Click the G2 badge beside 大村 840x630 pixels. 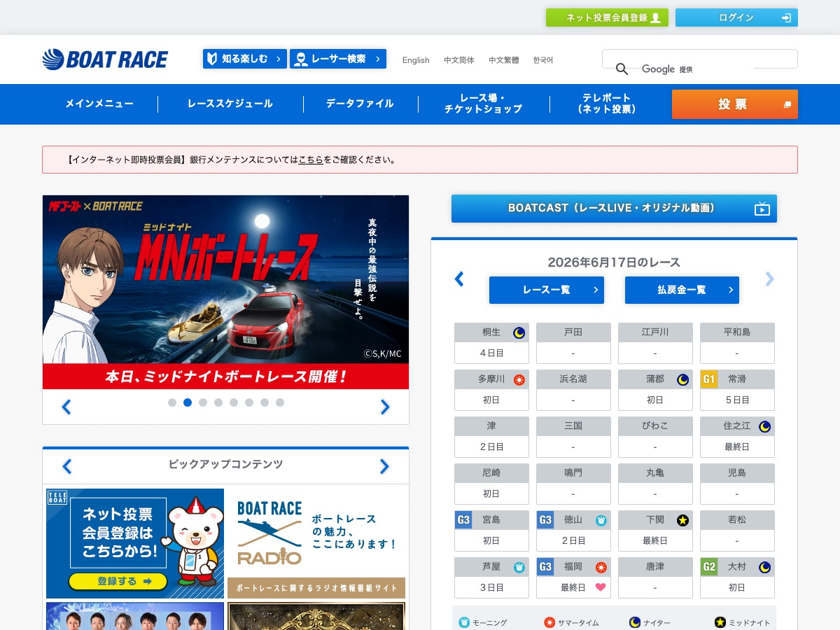[709, 567]
